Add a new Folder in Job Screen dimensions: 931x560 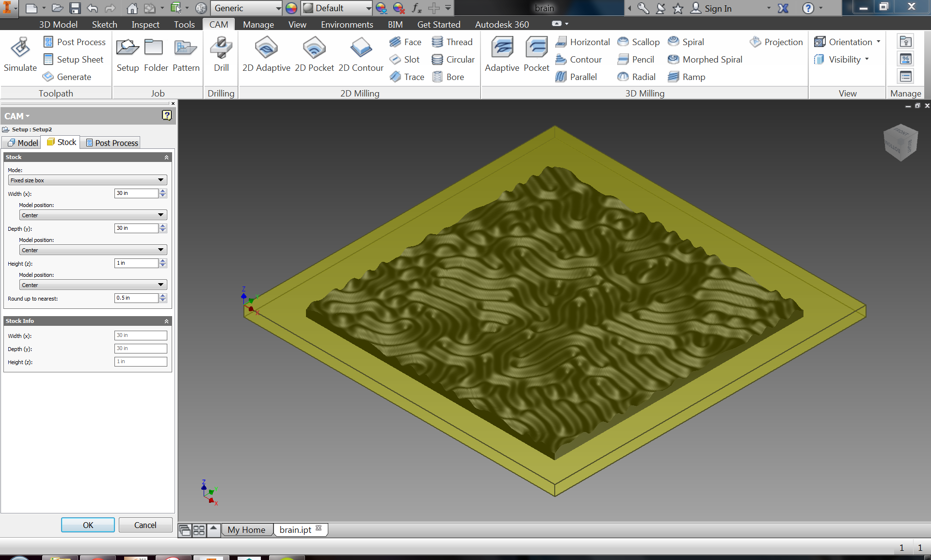pos(156,55)
